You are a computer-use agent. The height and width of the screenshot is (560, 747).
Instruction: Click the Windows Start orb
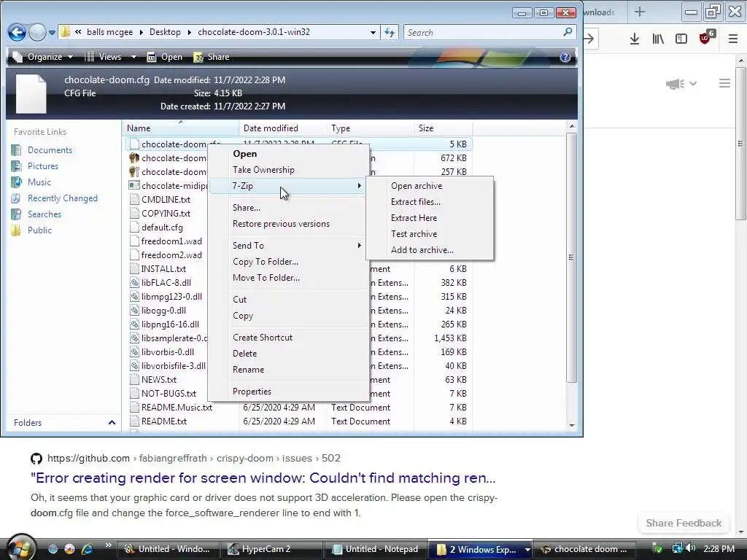click(21, 548)
